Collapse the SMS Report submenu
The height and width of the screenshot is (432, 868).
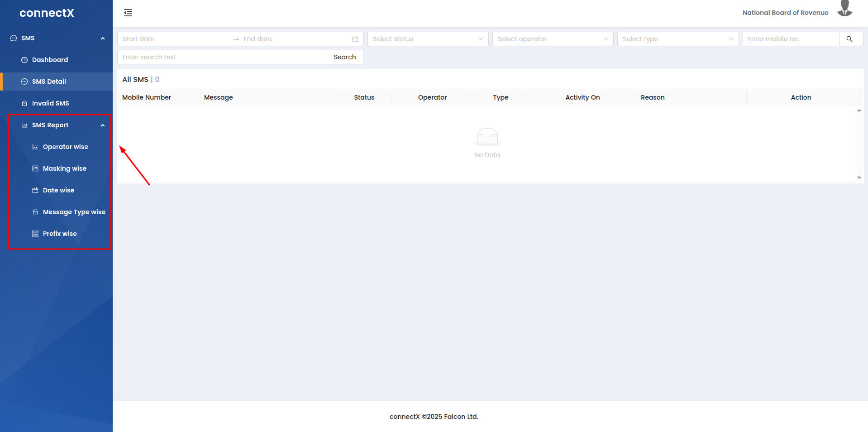pos(103,125)
